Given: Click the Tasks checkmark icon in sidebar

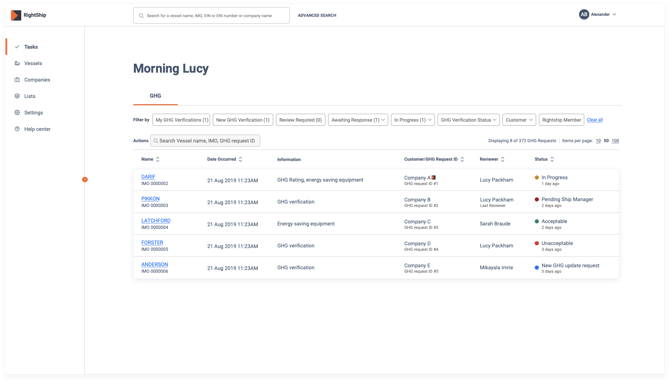Looking at the screenshot, I should coord(17,47).
